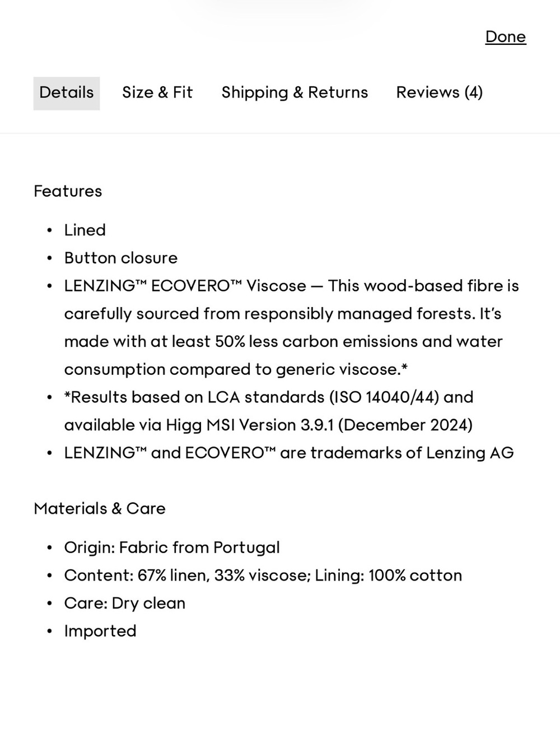Image resolution: width=560 pixels, height=747 pixels.
Task: Click the Care: Dry clean item
Action: click(x=125, y=603)
